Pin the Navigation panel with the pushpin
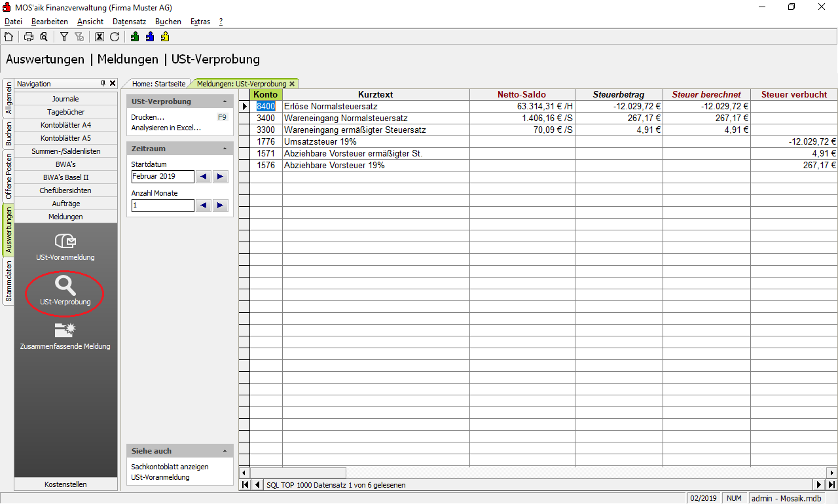 coord(103,84)
